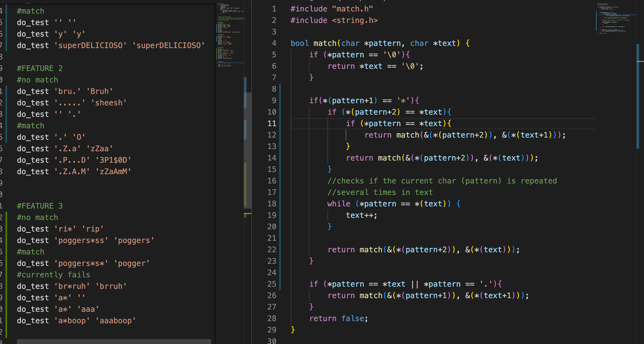
Task: Click line number 25 in right editor
Action: 272,284
